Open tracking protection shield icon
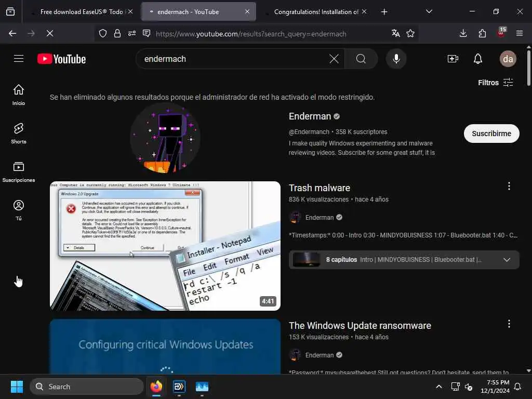Viewport: 532px width, 399px height. (103, 33)
